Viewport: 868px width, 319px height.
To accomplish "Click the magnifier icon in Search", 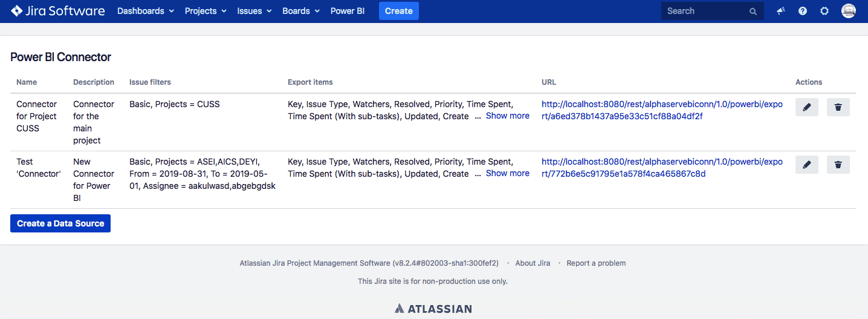I will tap(753, 11).
